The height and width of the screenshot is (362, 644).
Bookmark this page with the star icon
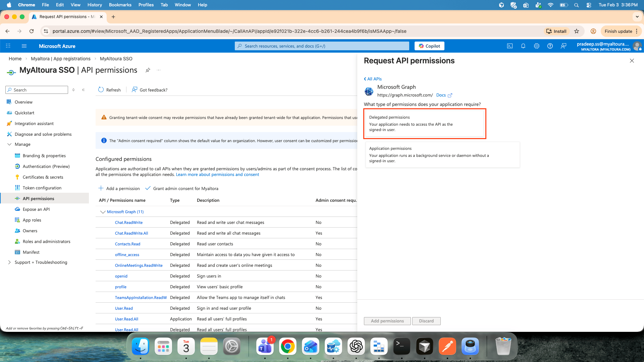577,31
